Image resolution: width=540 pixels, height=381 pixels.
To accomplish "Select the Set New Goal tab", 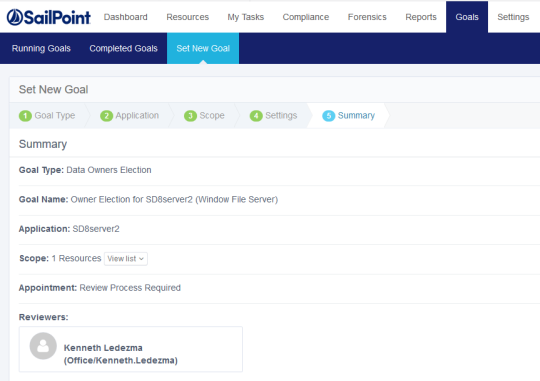I will click(203, 48).
